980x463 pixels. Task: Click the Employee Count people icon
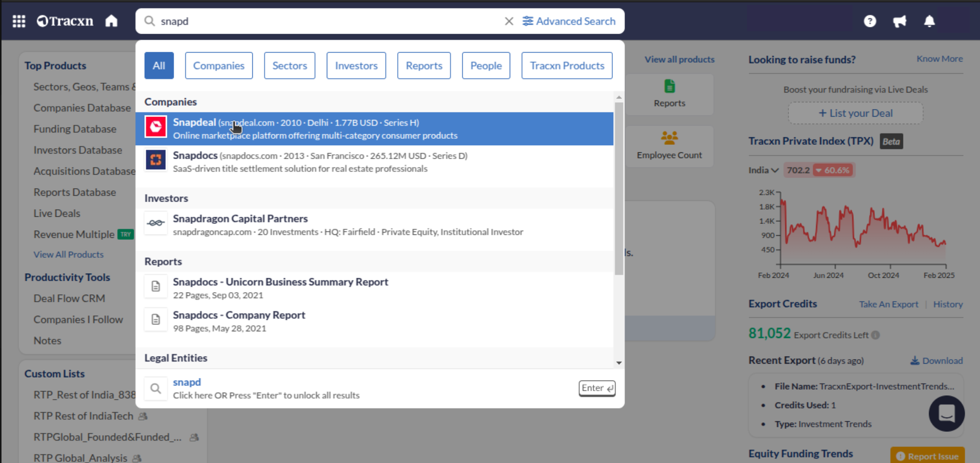(669, 138)
